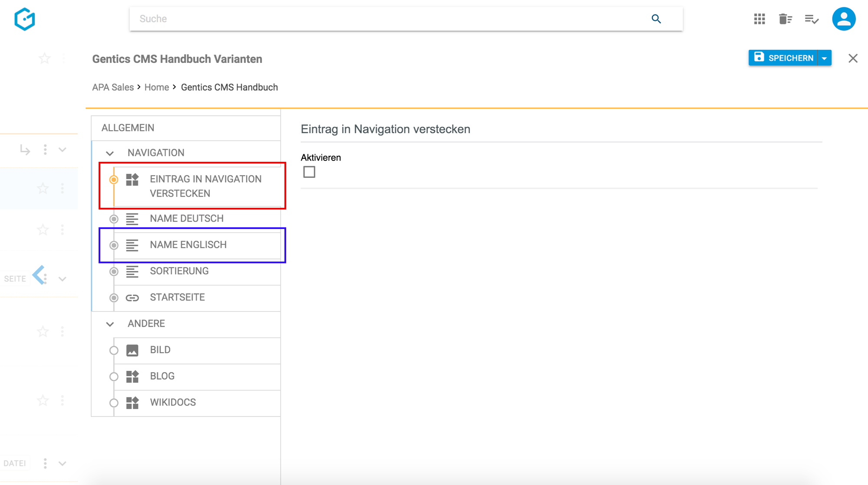Click widget icon beside Wikidocs

[132, 403]
